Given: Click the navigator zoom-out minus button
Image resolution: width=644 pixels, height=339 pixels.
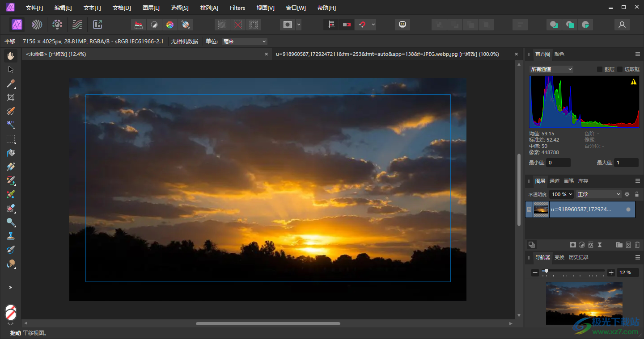Looking at the screenshot, I should coord(535,272).
